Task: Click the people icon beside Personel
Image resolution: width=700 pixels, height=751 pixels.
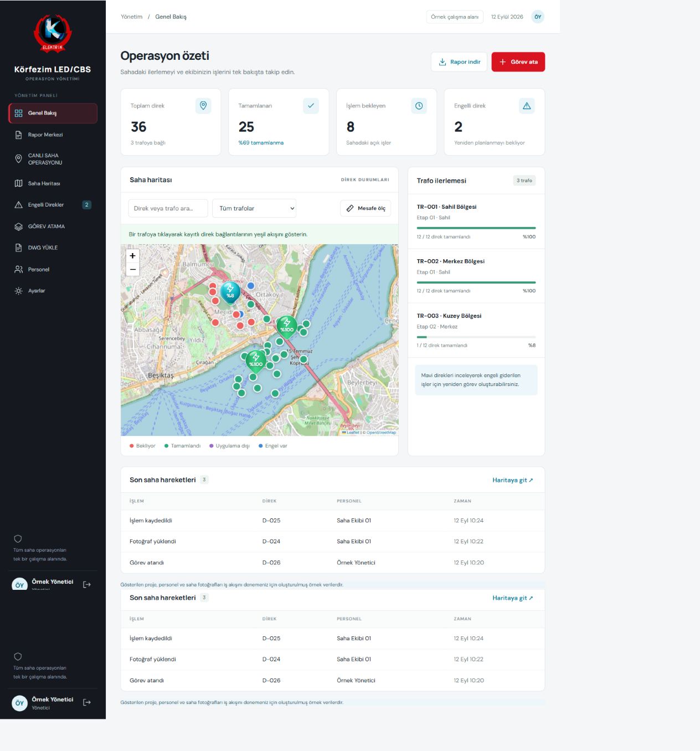Action: click(x=18, y=269)
